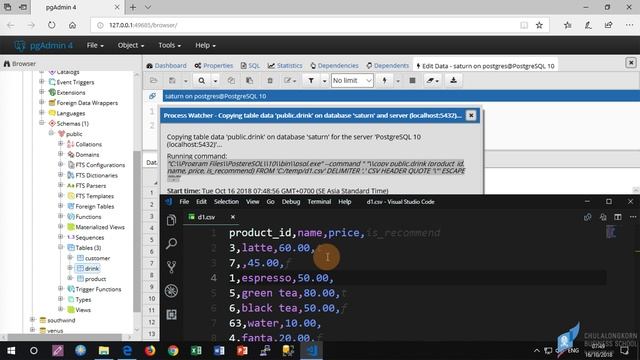This screenshot has height=360, width=640.
Task: Close the d1.csv editor tab
Action: [233, 217]
